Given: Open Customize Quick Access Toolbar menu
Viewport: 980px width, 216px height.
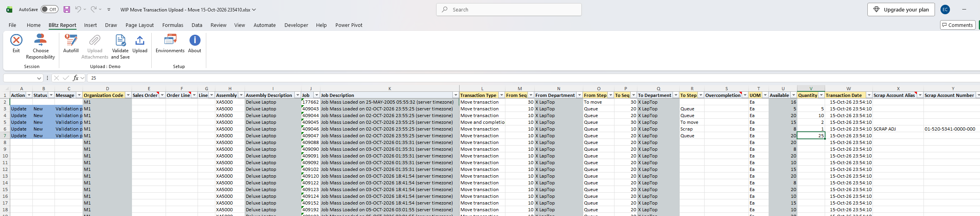Looking at the screenshot, I should coord(109,9).
